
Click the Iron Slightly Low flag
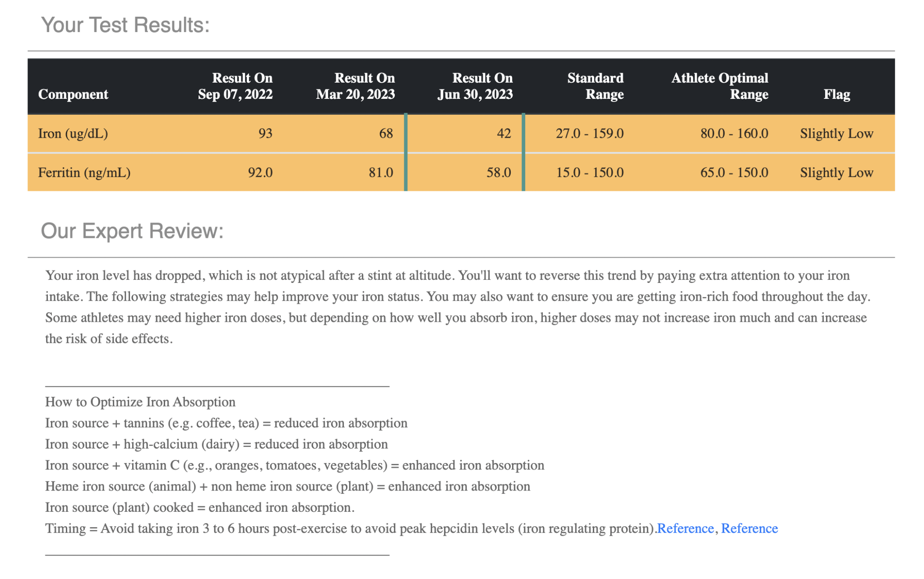836,134
